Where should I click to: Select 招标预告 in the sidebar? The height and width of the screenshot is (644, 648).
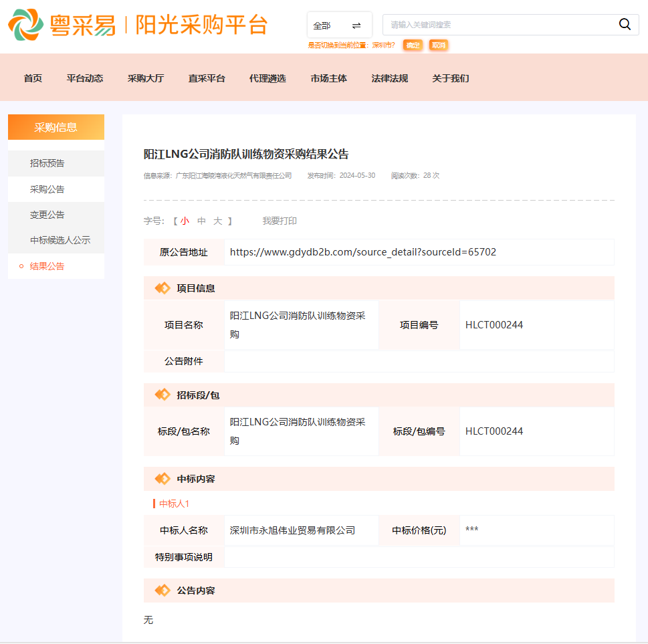47,163
